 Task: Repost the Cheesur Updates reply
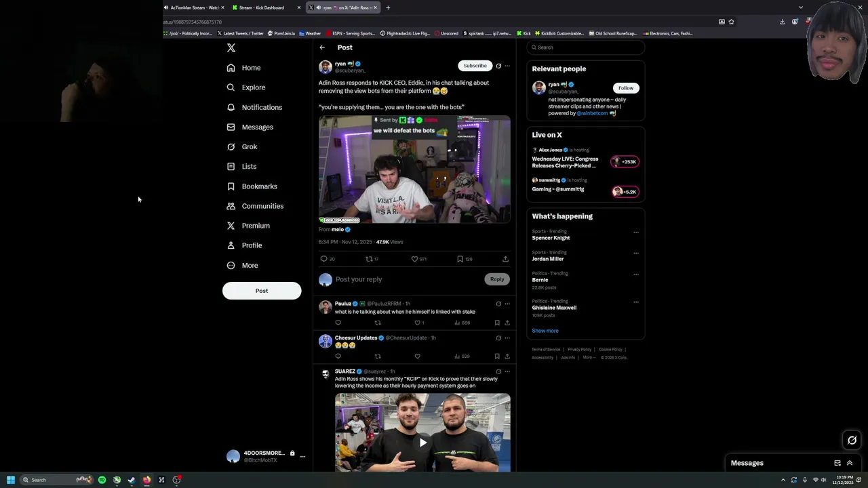point(378,357)
